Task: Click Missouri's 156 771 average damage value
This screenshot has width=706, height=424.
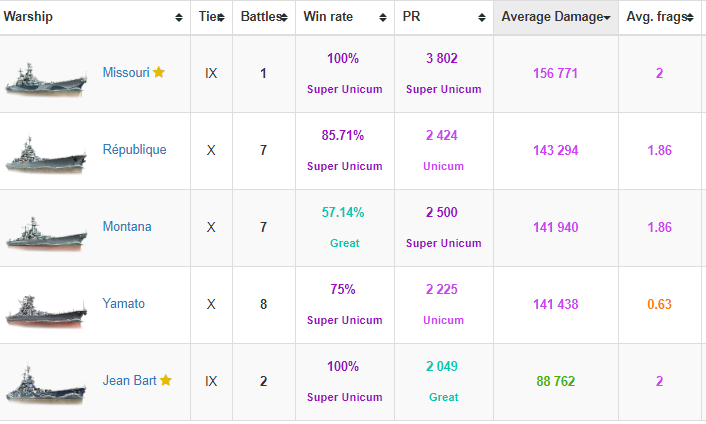Action: (555, 73)
